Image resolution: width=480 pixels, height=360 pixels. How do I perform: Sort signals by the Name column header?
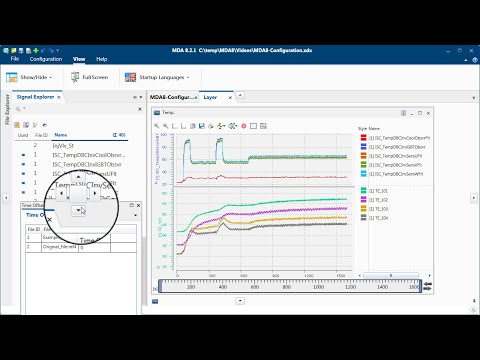(x=61, y=135)
